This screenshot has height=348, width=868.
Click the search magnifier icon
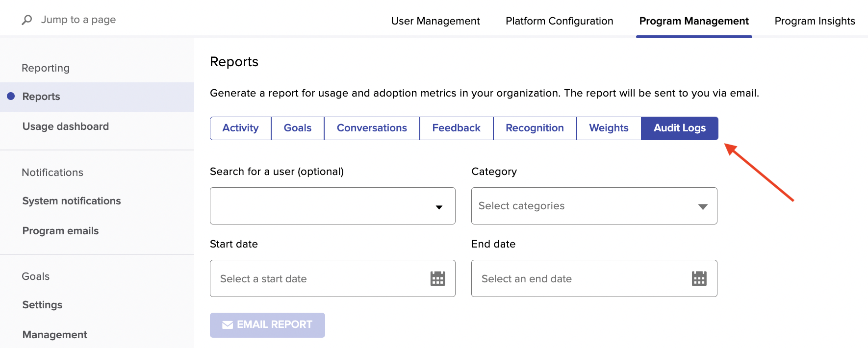(27, 20)
